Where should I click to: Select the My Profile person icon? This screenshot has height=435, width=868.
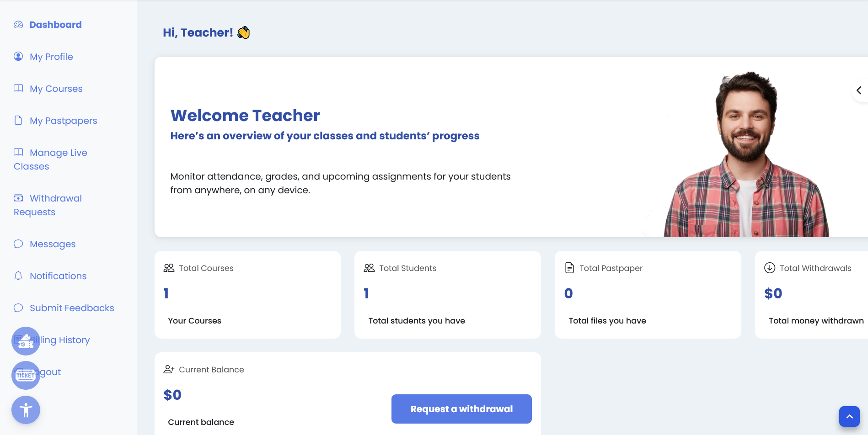tap(18, 56)
